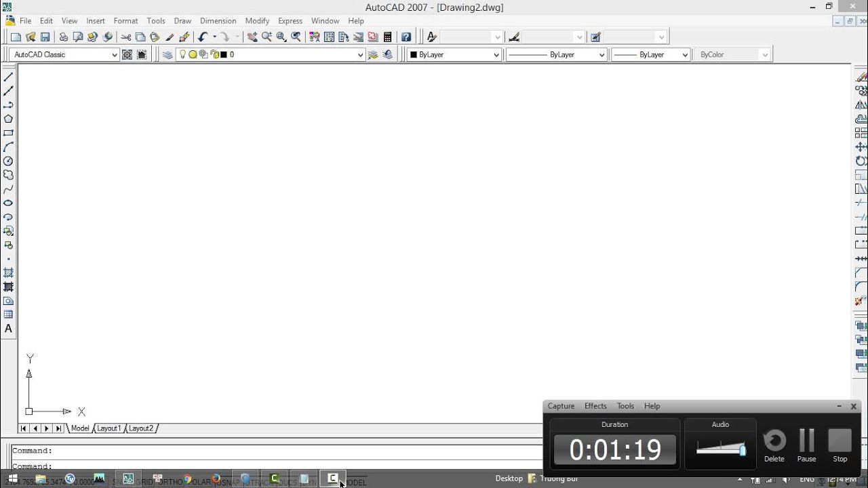Open the Help question mark icon
This screenshot has height=488, width=868.
pos(406,37)
